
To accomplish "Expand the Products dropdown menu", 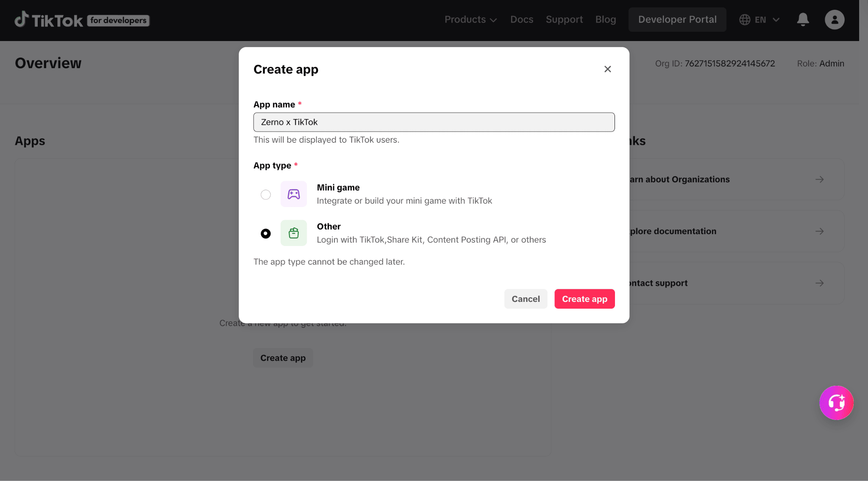I will (470, 19).
